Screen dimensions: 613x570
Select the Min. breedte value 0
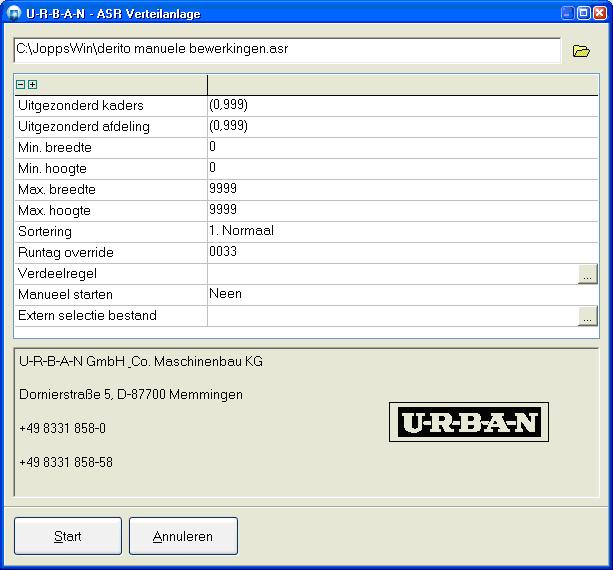click(x=212, y=147)
